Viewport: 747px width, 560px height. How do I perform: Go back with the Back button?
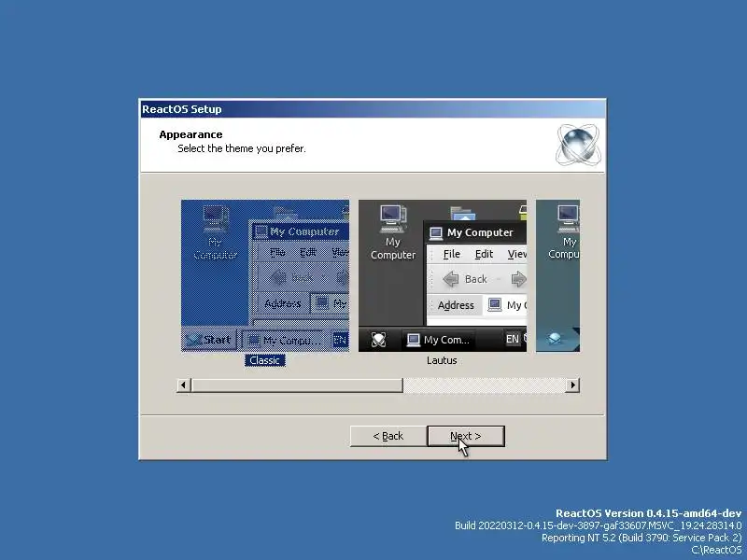point(388,436)
